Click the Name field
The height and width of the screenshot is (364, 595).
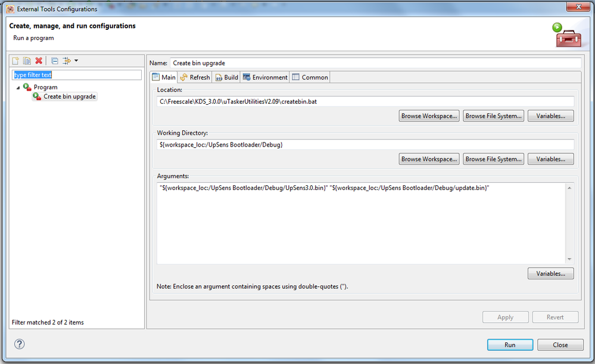coord(375,63)
